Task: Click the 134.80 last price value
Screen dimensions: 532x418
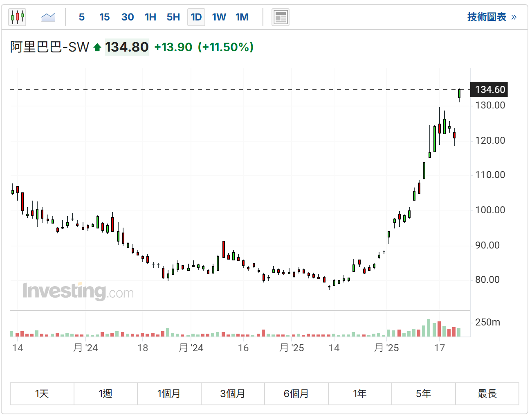Action: 127,47
